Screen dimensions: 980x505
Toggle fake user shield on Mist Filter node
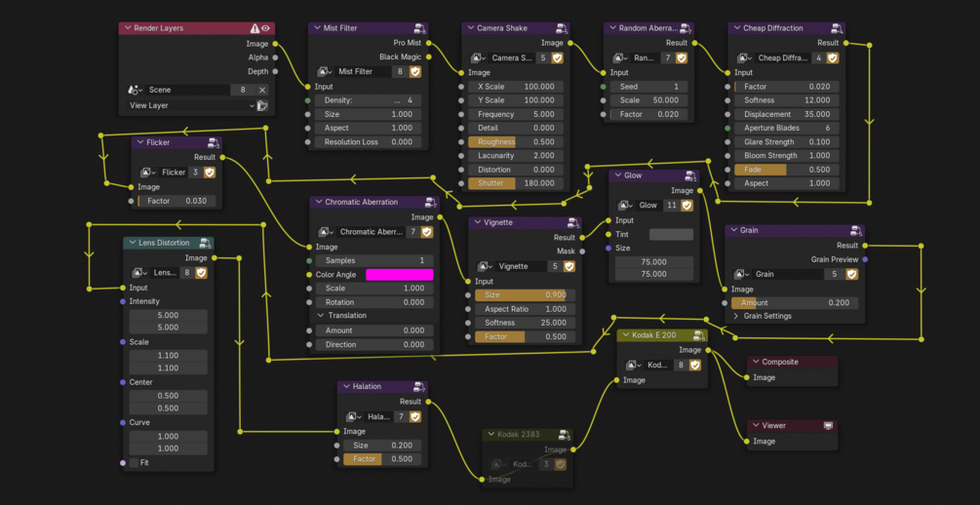(415, 72)
